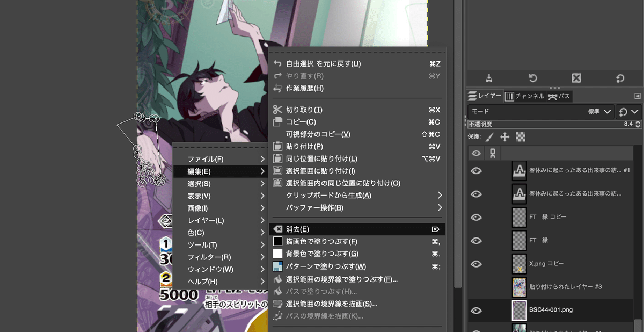Select the レイヤー tab
Screen dimensions: 644x332
point(485,96)
